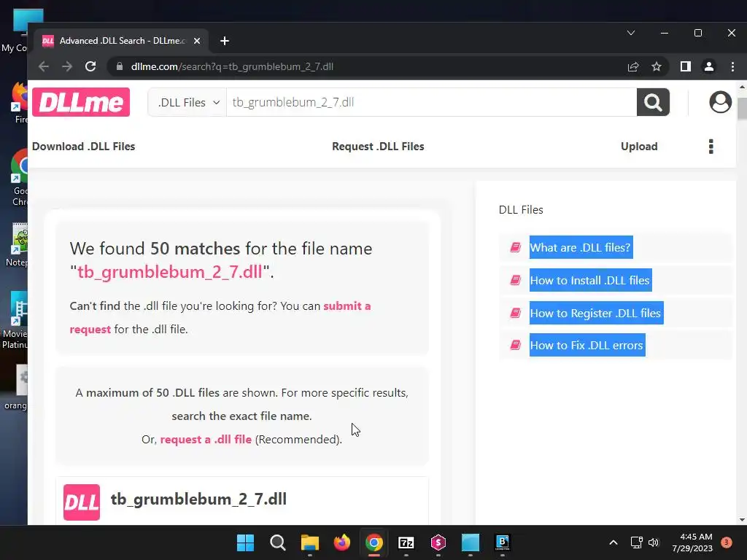The width and height of the screenshot is (747, 560).
Task: Click the page vertical scrollbar thumb
Action: [x=742, y=109]
